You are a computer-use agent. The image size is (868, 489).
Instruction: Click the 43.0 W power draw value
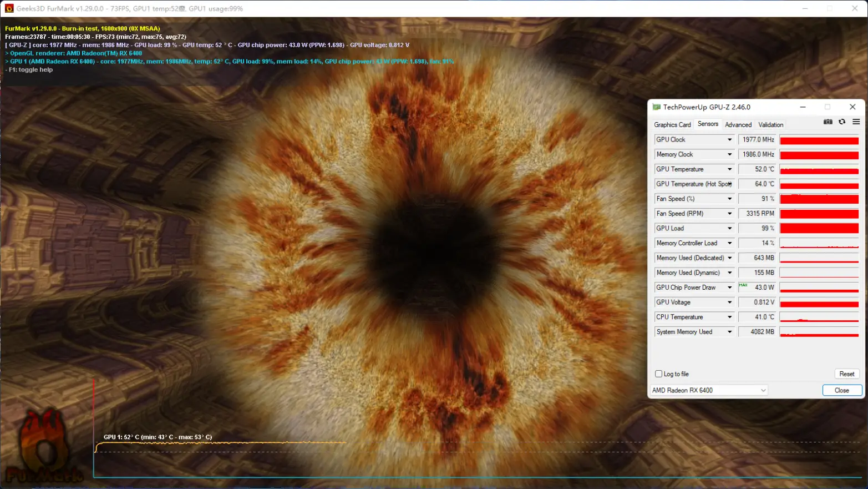[x=757, y=288]
